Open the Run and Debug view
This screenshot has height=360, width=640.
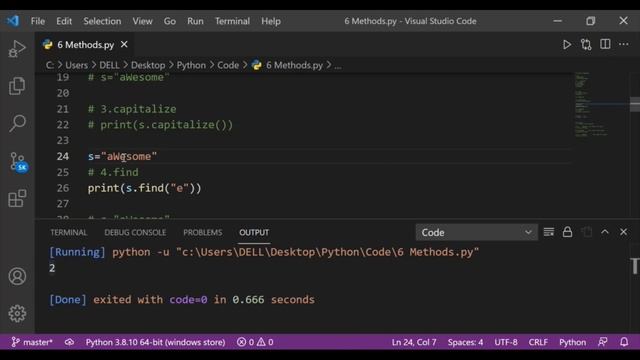click(17, 49)
